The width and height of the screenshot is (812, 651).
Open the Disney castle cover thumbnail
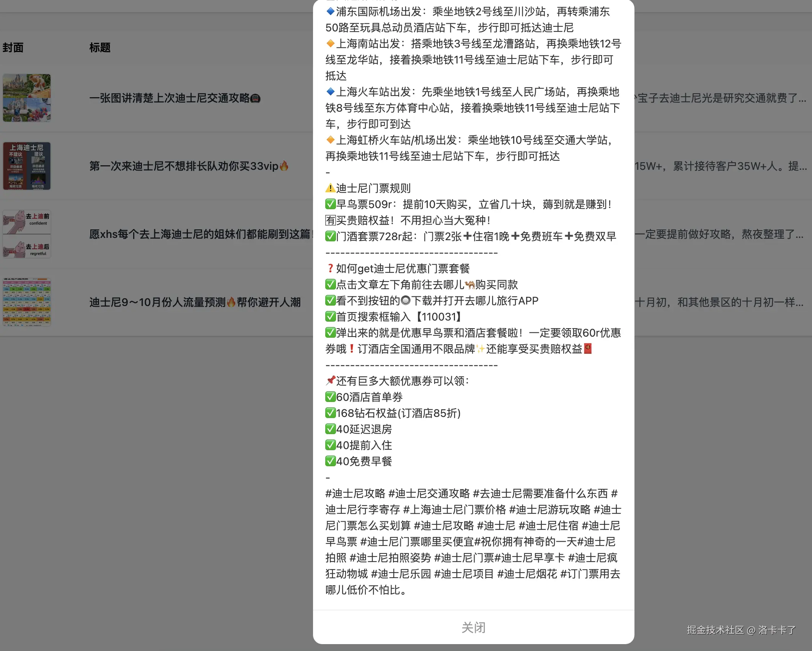27,98
